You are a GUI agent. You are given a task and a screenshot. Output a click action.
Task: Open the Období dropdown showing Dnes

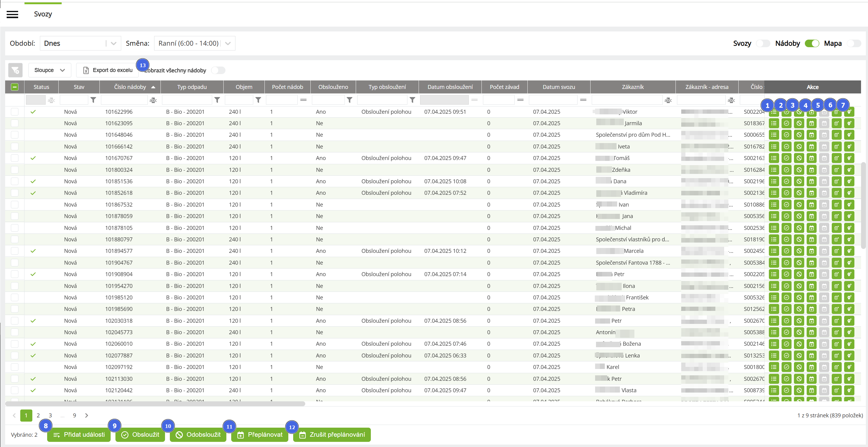click(x=80, y=44)
